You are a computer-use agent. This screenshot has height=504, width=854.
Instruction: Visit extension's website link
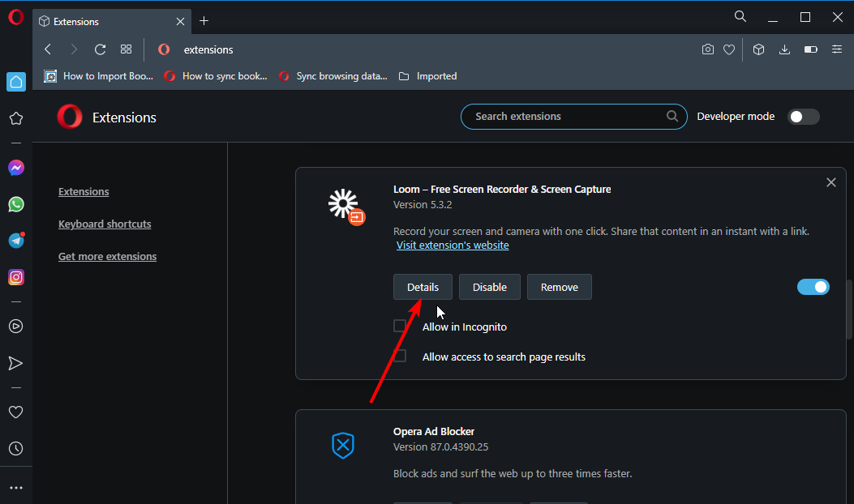(x=453, y=246)
